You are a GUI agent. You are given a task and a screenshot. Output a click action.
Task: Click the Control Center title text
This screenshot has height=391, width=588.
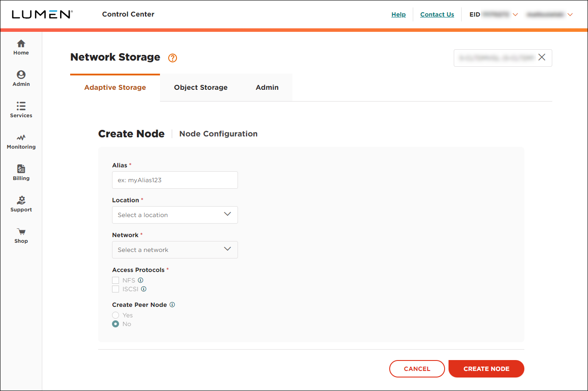pyautogui.click(x=128, y=14)
